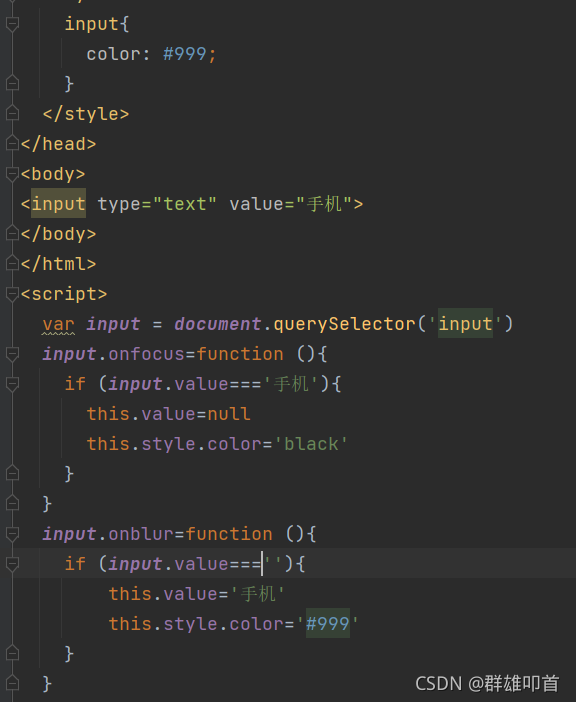The width and height of the screenshot is (576, 702).
Task: Click fold marker beside </html> tag
Action: (13, 264)
